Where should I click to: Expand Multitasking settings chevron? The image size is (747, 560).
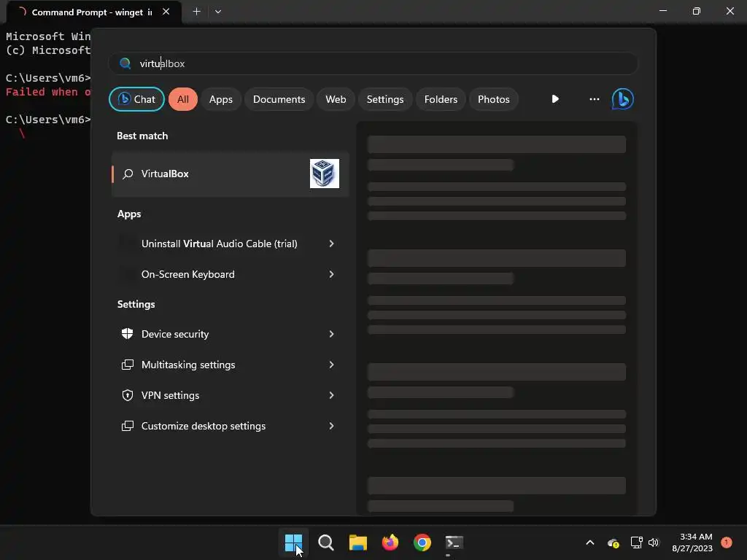pyautogui.click(x=332, y=365)
